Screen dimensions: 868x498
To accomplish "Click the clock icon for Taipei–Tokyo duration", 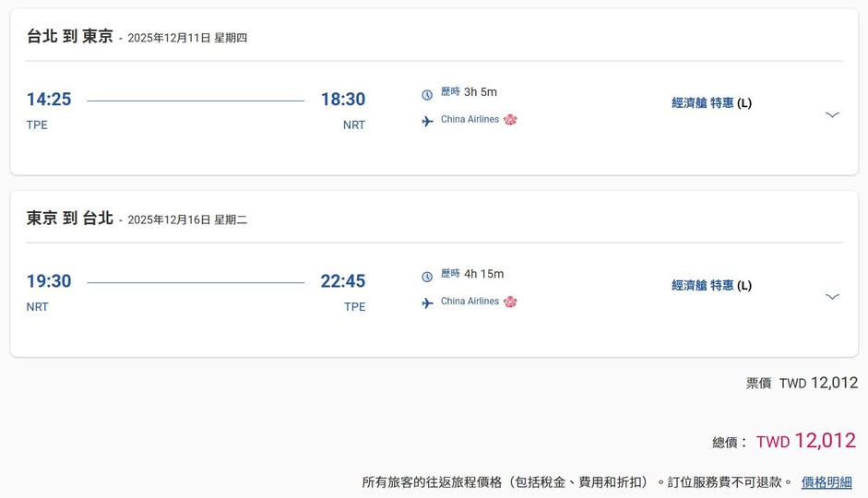I will click(x=427, y=94).
